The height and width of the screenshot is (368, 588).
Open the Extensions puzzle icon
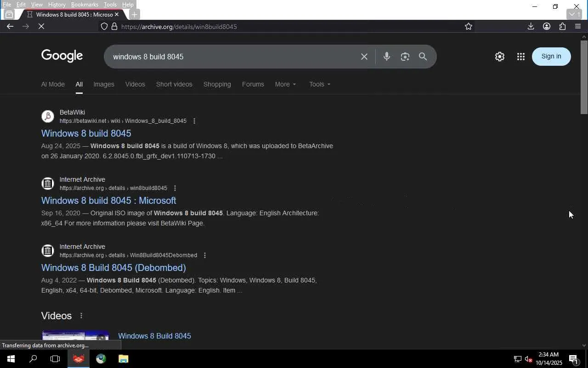pos(562,26)
